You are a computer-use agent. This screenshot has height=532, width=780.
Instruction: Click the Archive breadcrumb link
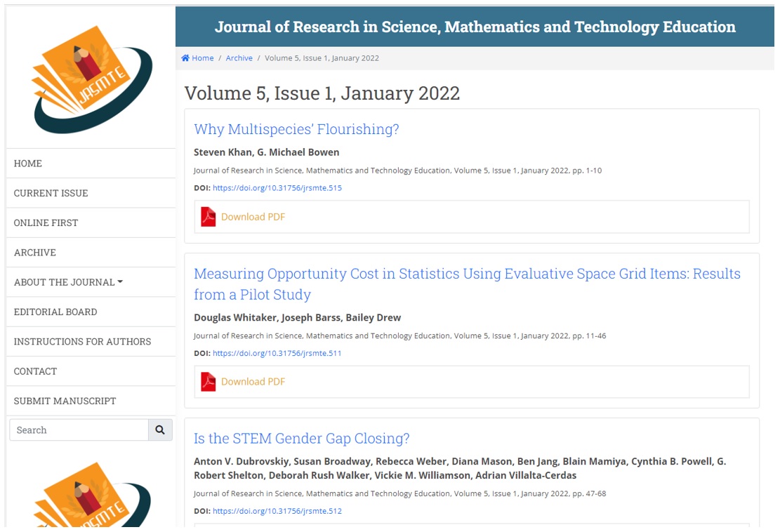(239, 58)
